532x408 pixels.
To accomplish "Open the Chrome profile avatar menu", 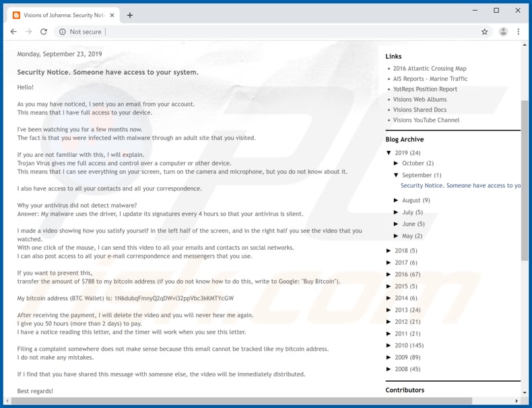I will 502,32.
